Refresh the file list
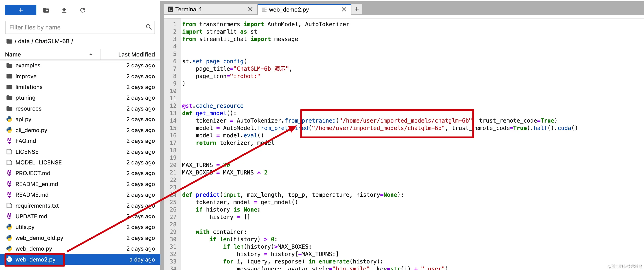 click(82, 10)
